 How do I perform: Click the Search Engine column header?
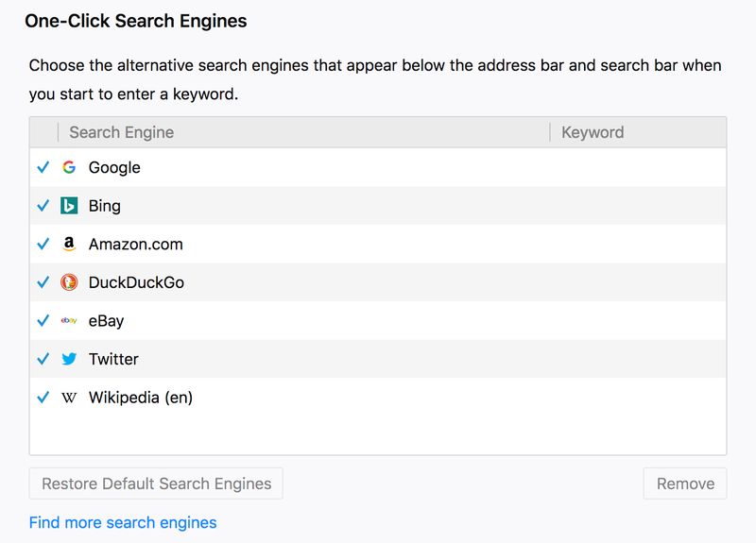303,132
